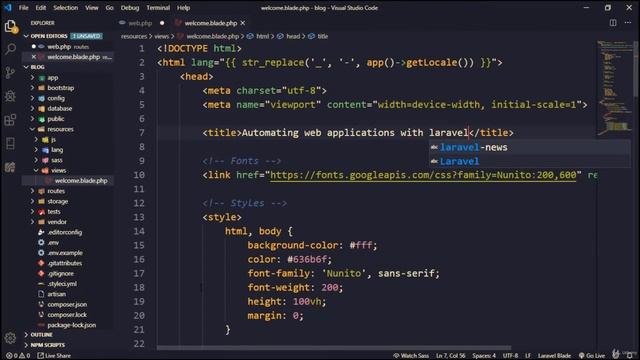Open the View menu
Image resolution: width=640 pixels, height=360 pixels.
click(x=91, y=8)
